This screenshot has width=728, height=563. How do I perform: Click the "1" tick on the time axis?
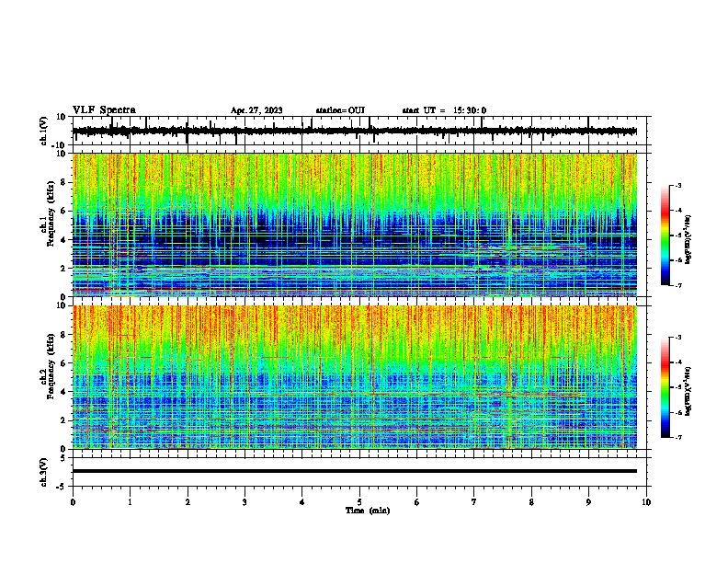[130, 502]
